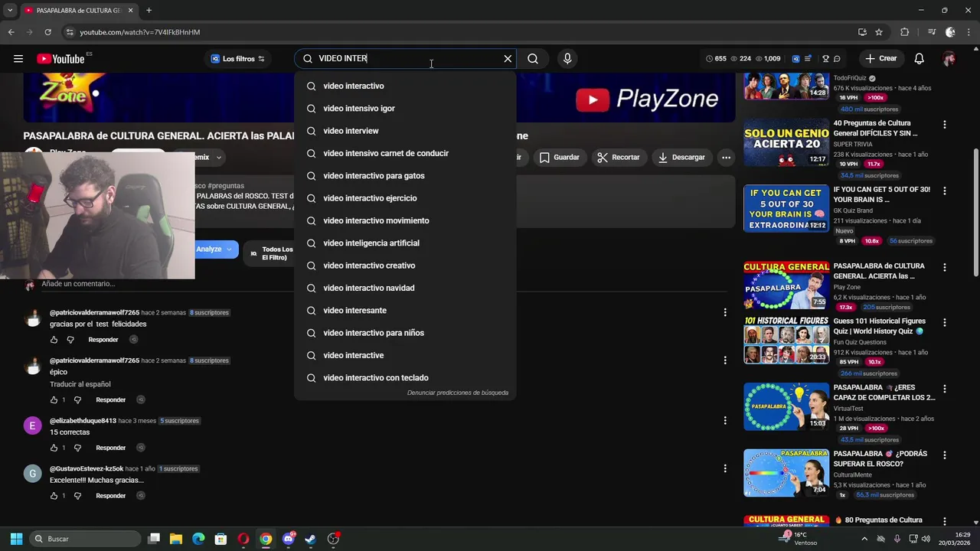
Task: Clear the search box text
Action: coord(508,59)
